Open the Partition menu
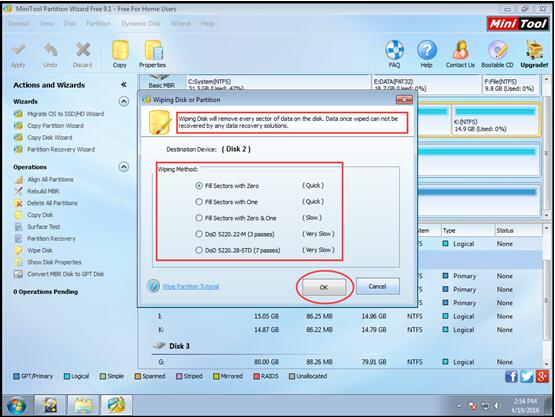 98,24
